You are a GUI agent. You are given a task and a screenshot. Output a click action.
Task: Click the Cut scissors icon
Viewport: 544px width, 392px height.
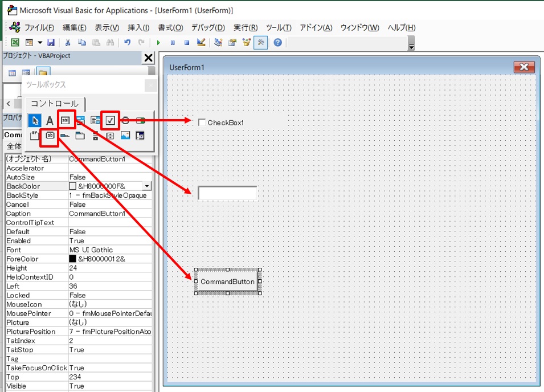click(68, 42)
